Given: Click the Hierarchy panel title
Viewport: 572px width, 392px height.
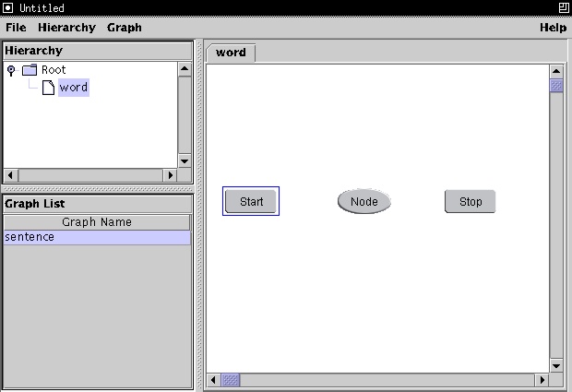Looking at the screenshot, I should tap(33, 51).
